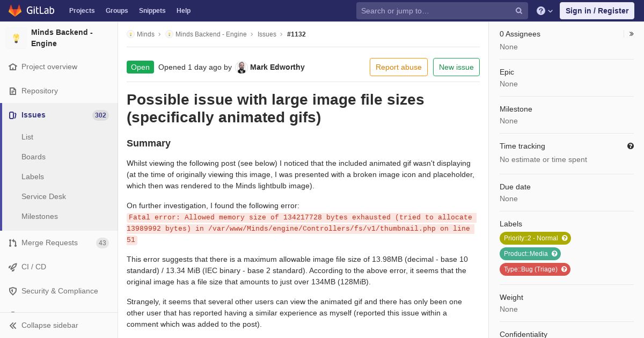Click the CI / CD rocket icon
This screenshot has width=644, height=338.
tap(13, 267)
